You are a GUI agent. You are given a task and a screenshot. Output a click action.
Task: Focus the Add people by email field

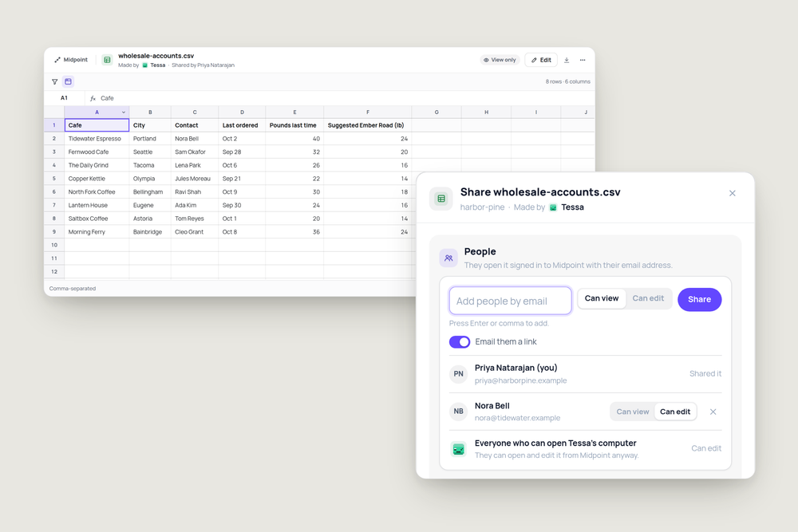pos(511,301)
